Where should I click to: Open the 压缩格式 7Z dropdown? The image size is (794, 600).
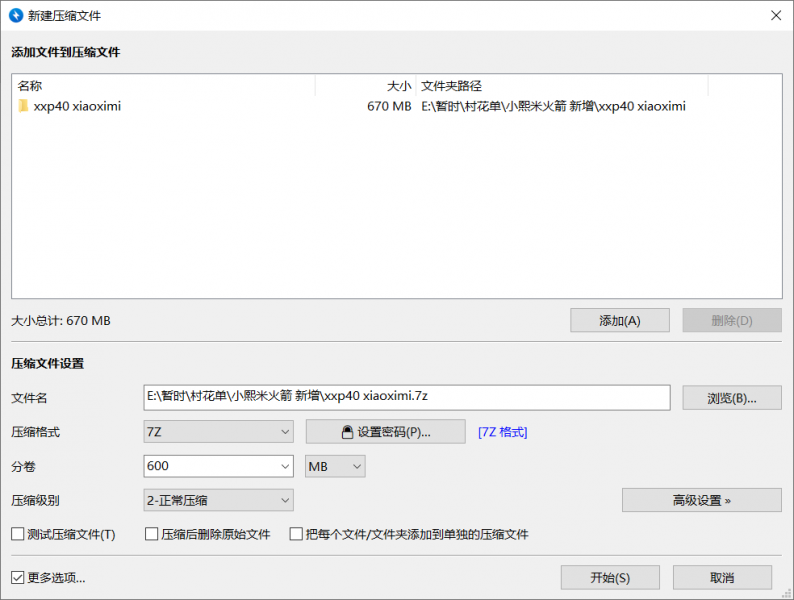(x=218, y=432)
